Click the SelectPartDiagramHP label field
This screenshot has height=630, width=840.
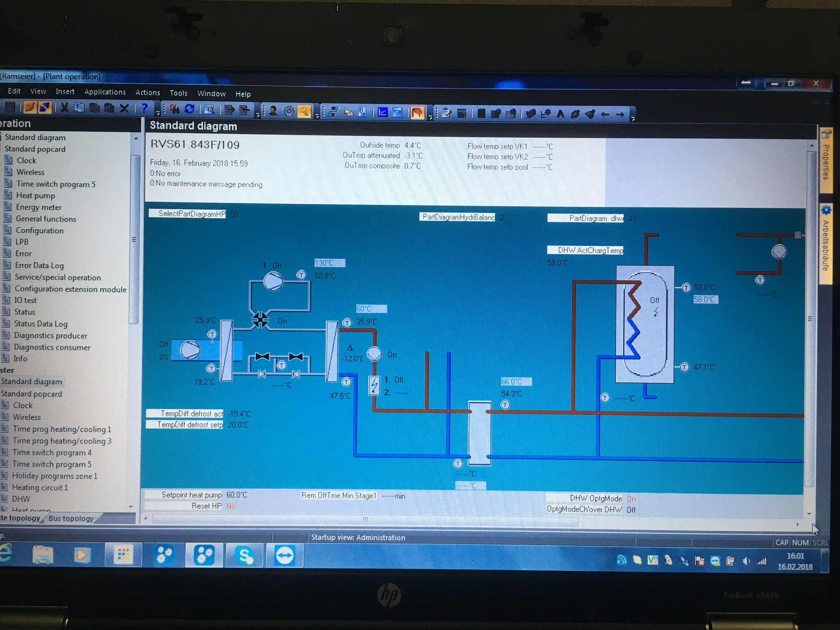[187, 214]
